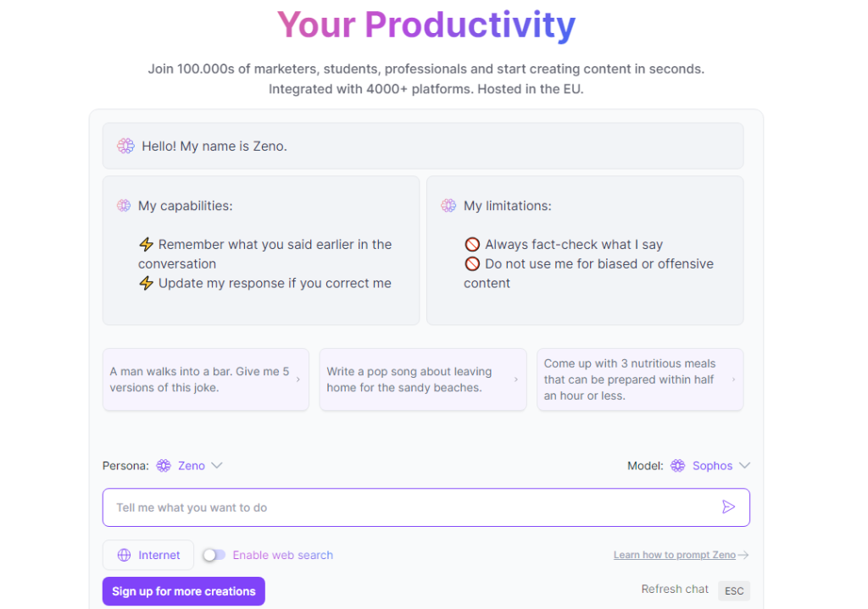Focus the 'Tell me what you want to do' field
Screen dimensions: 868x609
(x=426, y=507)
